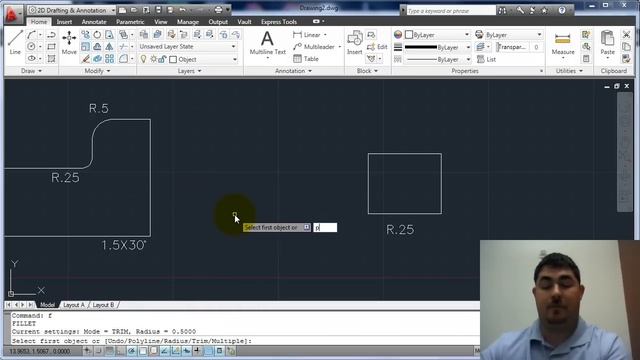The width and height of the screenshot is (640, 360).
Task: Switch to Layout B tab
Action: point(103,305)
